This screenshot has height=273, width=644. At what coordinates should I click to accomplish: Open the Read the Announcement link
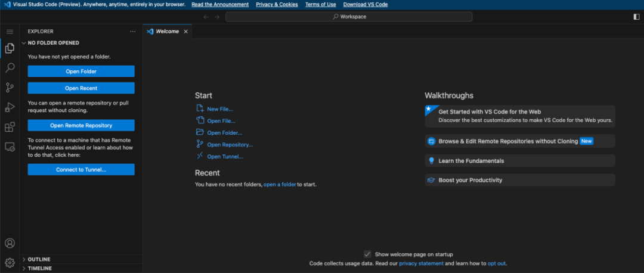coord(220,5)
